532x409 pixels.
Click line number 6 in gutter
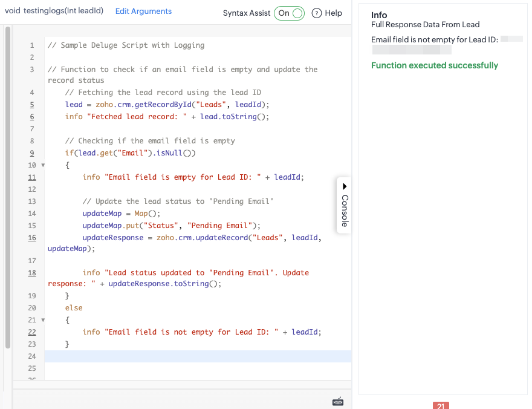32,117
